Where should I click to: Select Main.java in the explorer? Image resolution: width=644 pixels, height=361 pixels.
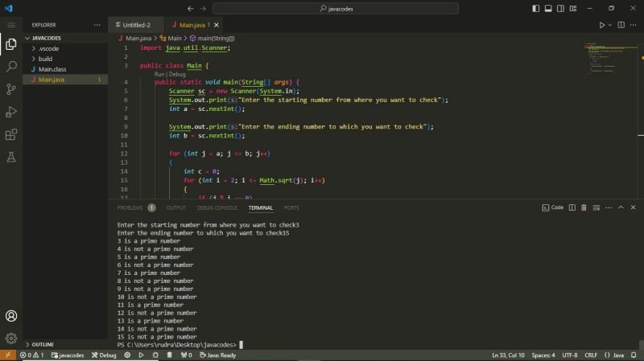(65, 80)
